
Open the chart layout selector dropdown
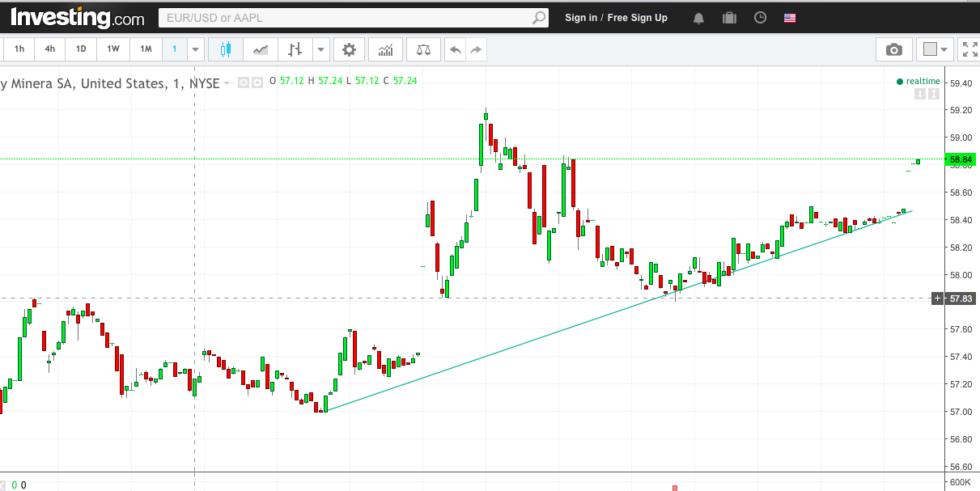(935, 49)
